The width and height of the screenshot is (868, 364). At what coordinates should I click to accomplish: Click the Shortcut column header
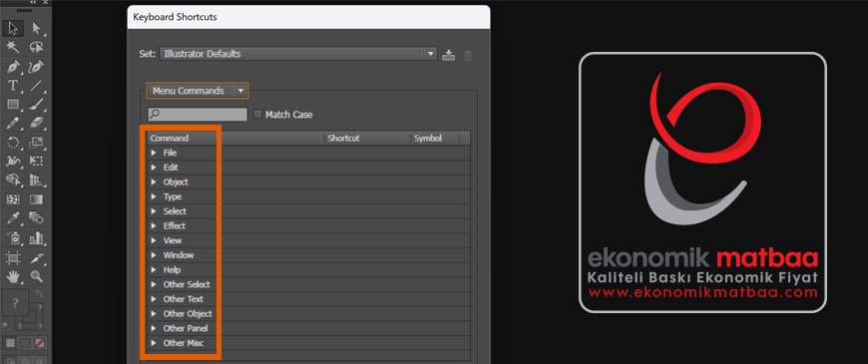tap(367, 139)
